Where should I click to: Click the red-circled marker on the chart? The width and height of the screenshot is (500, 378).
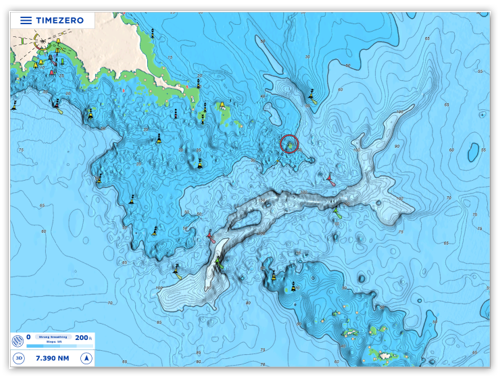click(289, 144)
